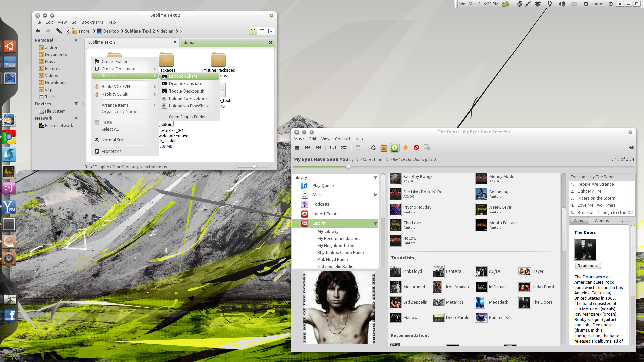Screen dimensions: 644x362
Task: Switch file manager to compact view
Action: coord(270,31)
